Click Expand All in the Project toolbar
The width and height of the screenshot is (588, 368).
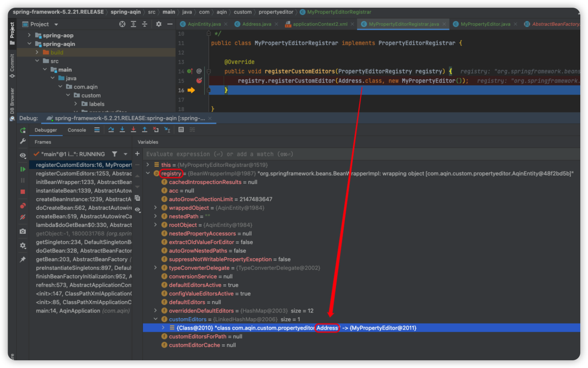click(x=134, y=24)
